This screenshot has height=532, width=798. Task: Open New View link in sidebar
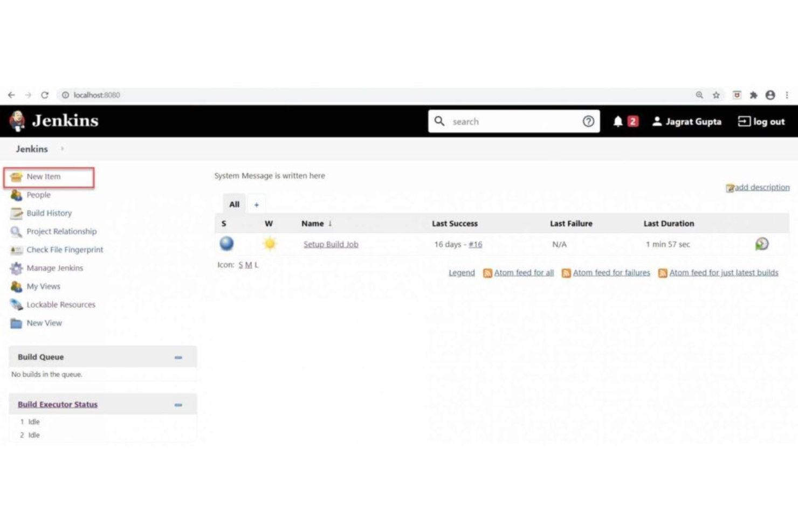(44, 323)
